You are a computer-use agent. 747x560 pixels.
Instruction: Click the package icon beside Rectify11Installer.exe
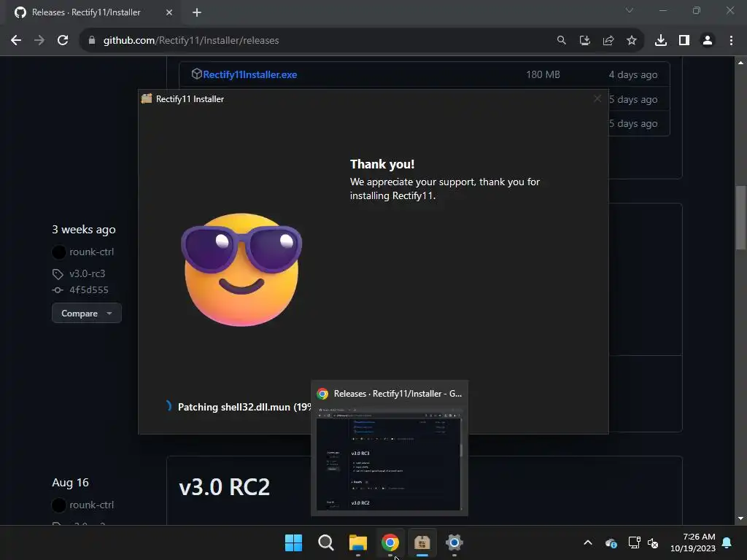(x=197, y=74)
